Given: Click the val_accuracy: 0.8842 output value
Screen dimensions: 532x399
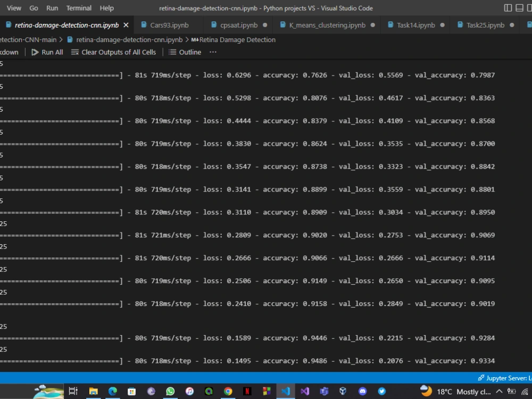Looking at the screenshot, I should click(x=455, y=167).
